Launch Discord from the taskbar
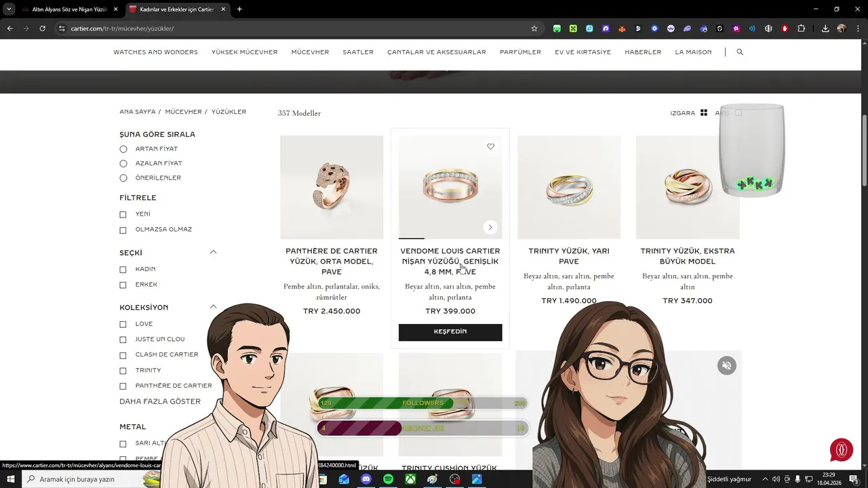Image resolution: width=868 pixels, height=488 pixels. tap(366, 479)
